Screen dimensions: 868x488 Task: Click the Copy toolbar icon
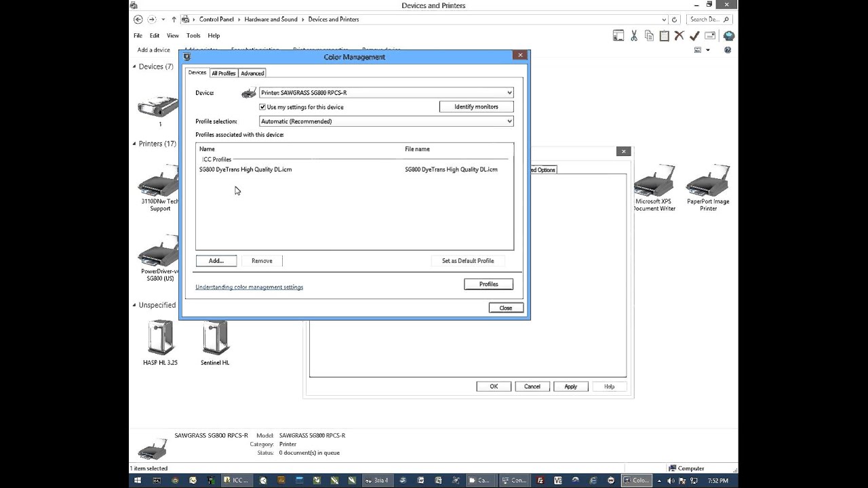649,36
